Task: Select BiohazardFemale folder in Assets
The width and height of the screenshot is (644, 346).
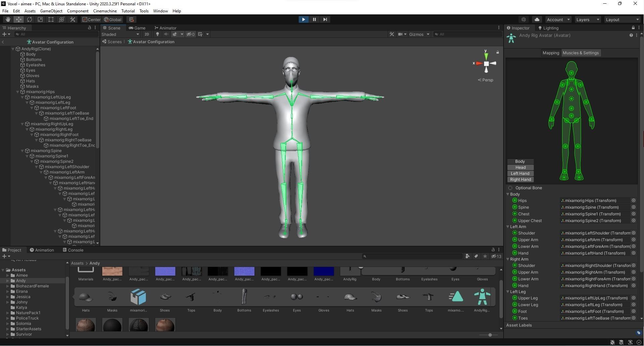Action: 32,286
